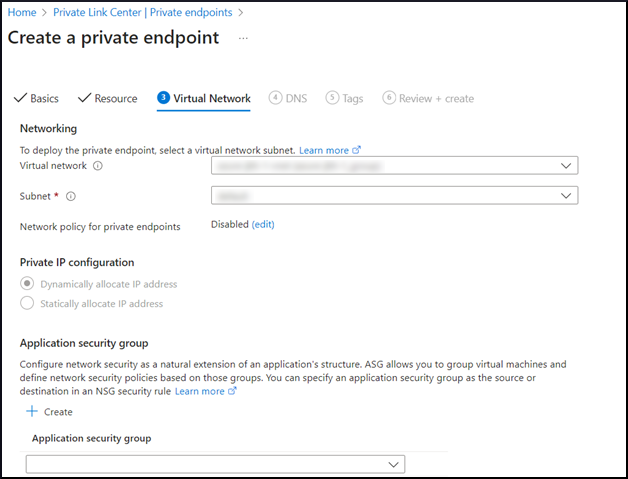Select Statically allocate IP address
The width and height of the screenshot is (628, 479).
tap(27, 303)
